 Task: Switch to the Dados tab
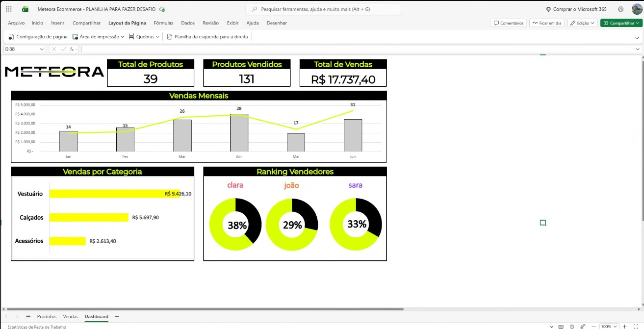tap(188, 23)
